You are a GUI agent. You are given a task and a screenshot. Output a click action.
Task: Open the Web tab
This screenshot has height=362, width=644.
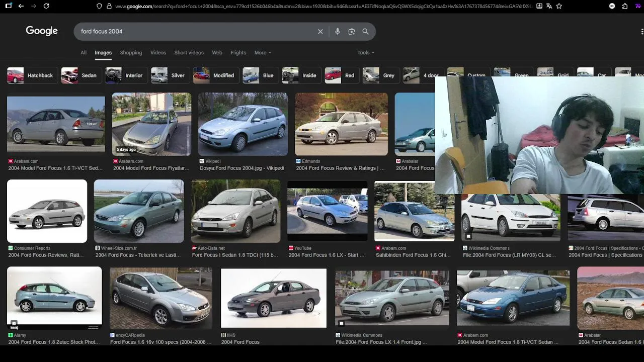217,53
